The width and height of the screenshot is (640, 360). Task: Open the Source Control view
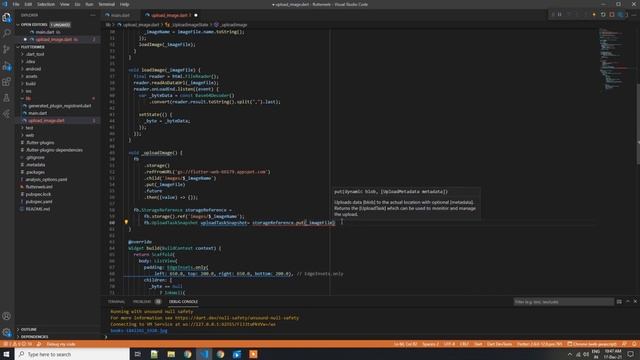(x=7, y=49)
